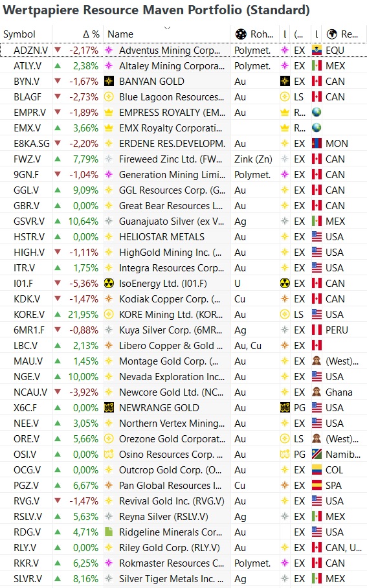The image size is (367, 588).
Task: Click the Ghana region cell
Action: tap(339, 392)
